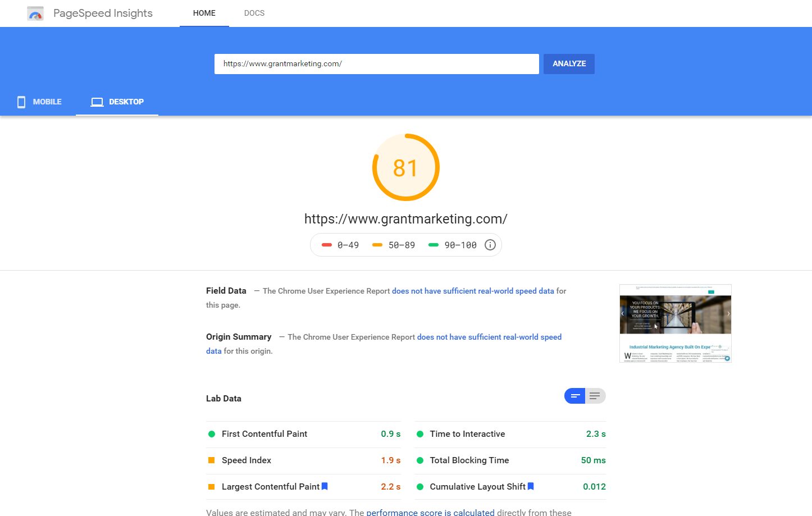Open Field Data insufficient speed data link
The image size is (812, 516).
472,291
